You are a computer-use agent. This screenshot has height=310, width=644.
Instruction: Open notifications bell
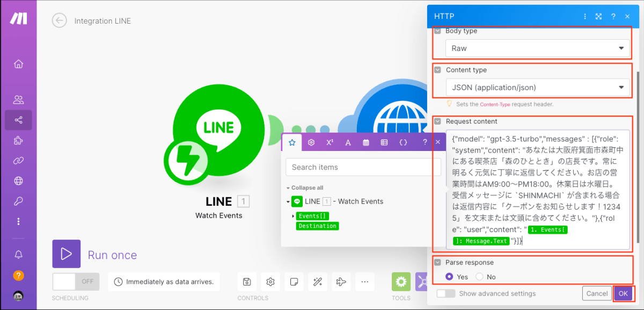(x=18, y=254)
